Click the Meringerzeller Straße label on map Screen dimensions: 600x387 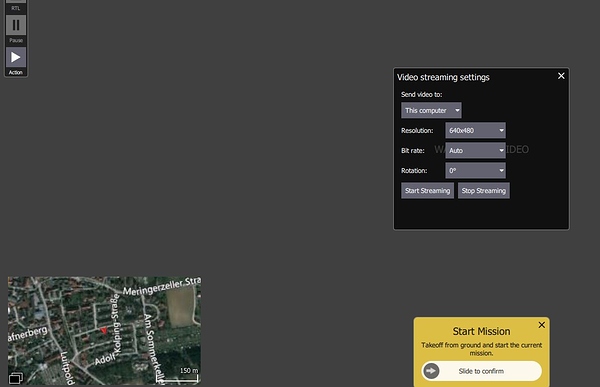click(161, 287)
